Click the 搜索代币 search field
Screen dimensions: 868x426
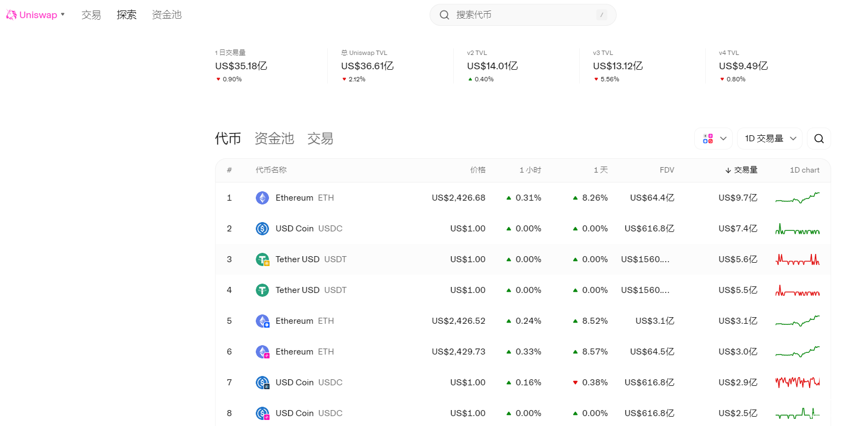click(523, 15)
